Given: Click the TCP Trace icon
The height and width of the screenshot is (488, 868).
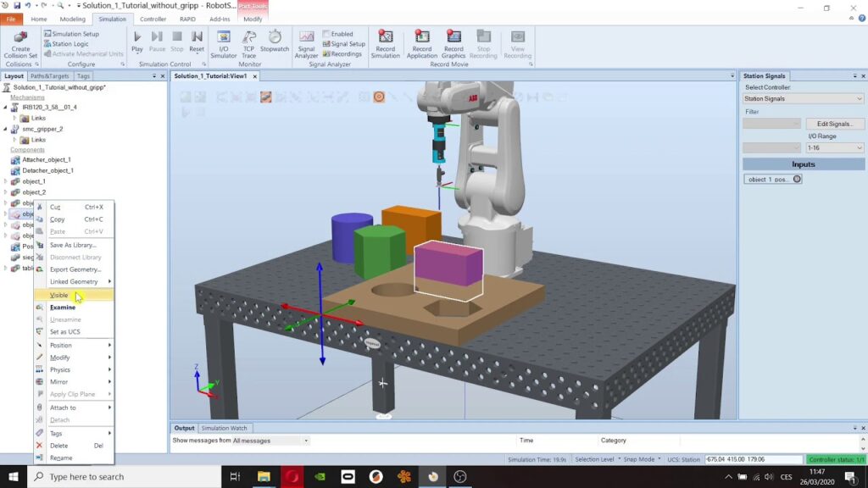Looking at the screenshot, I should 249,37.
